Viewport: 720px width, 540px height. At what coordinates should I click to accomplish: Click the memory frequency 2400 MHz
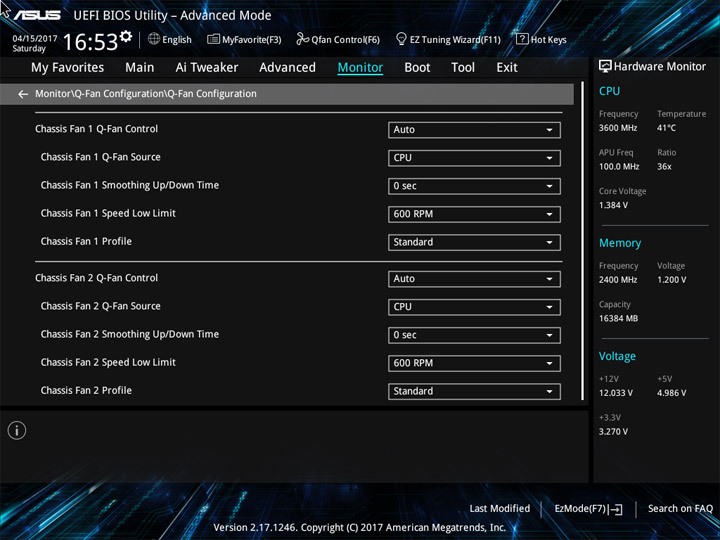pyautogui.click(x=618, y=280)
